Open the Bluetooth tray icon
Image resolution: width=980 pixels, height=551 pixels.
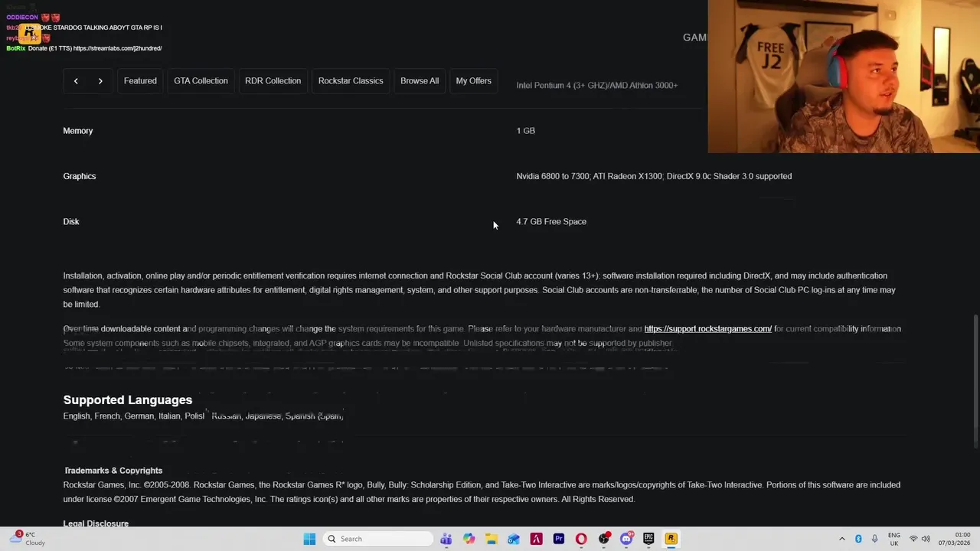(x=858, y=539)
